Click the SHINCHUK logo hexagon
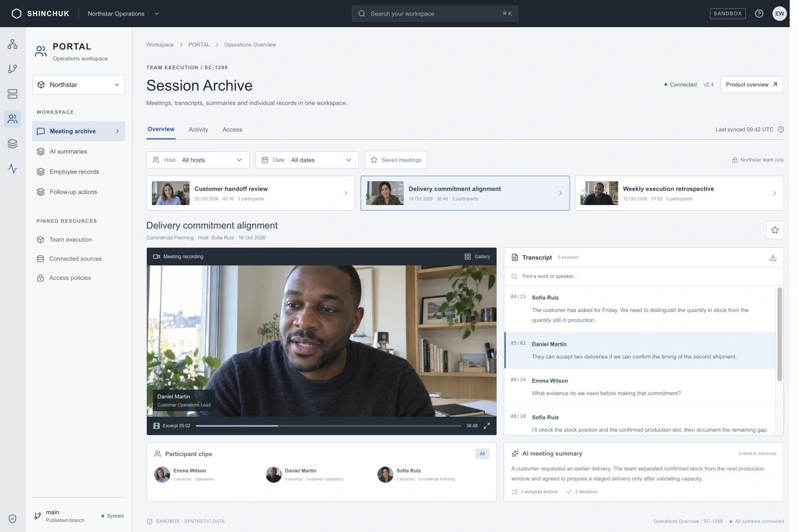The height and width of the screenshot is (532, 798). coord(17,13)
